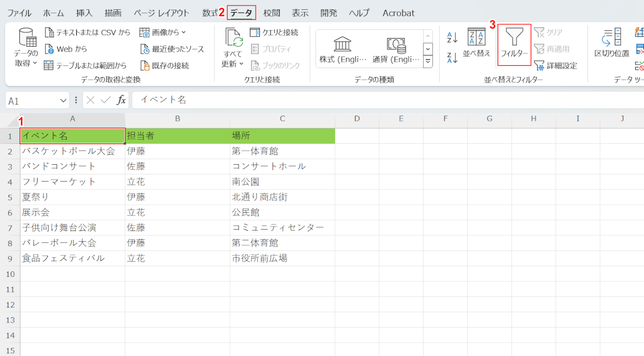Select cell 第一体育館
The image size is (644, 356).
click(282, 151)
